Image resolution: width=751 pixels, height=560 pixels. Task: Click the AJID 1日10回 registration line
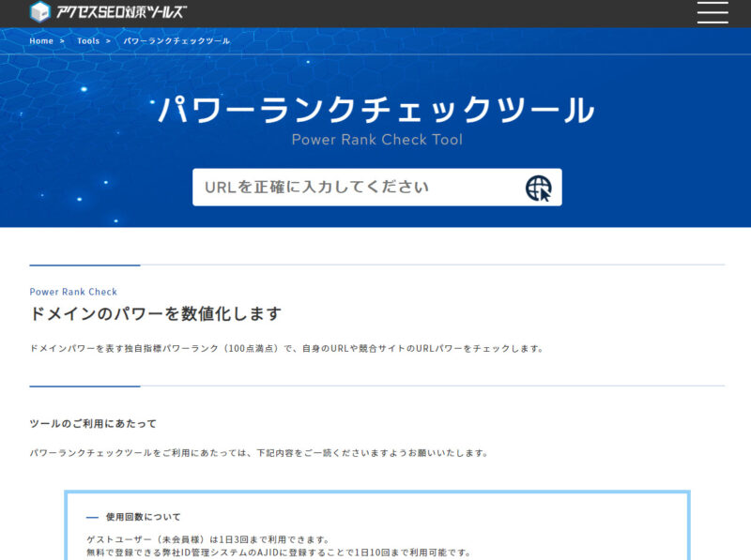(279, 552)
